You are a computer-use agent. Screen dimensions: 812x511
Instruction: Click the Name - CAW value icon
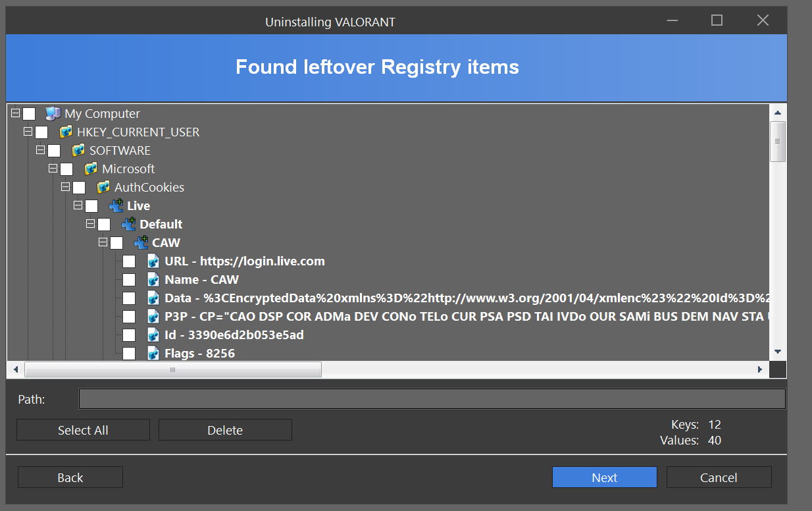153,280
